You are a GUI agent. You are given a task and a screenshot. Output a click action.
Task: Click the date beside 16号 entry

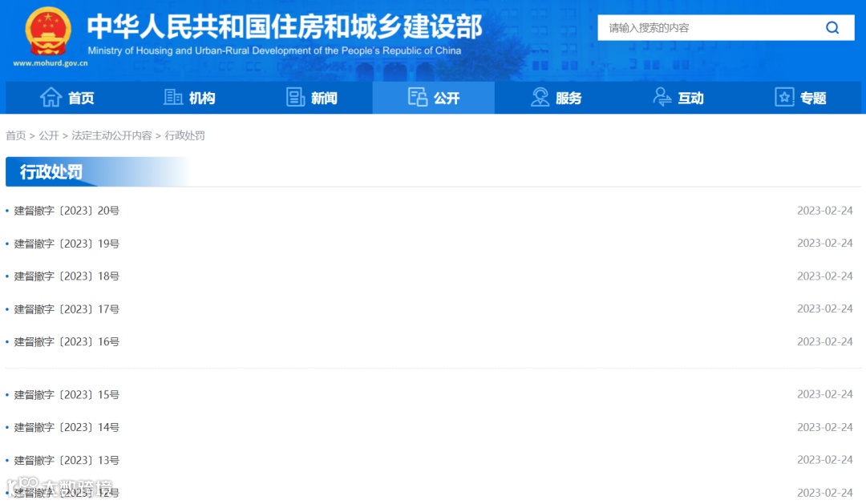pyautogui.click(x=824, y=341)
